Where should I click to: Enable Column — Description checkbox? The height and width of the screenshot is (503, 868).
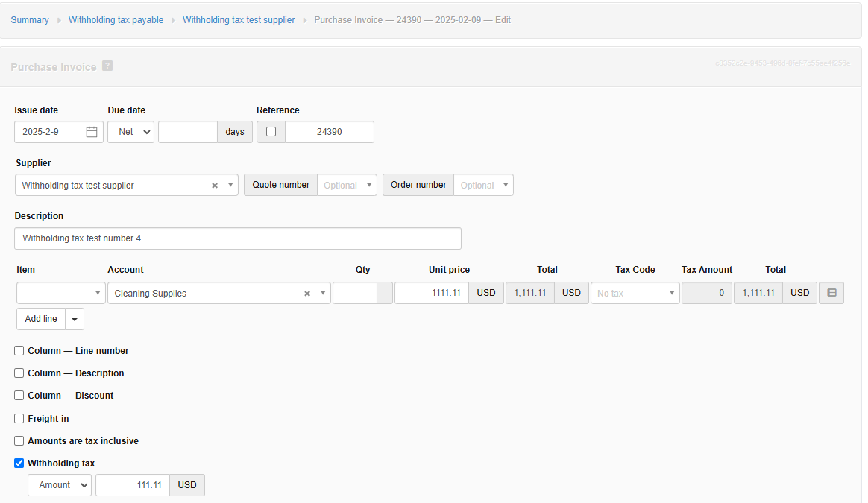coord(19,373)
